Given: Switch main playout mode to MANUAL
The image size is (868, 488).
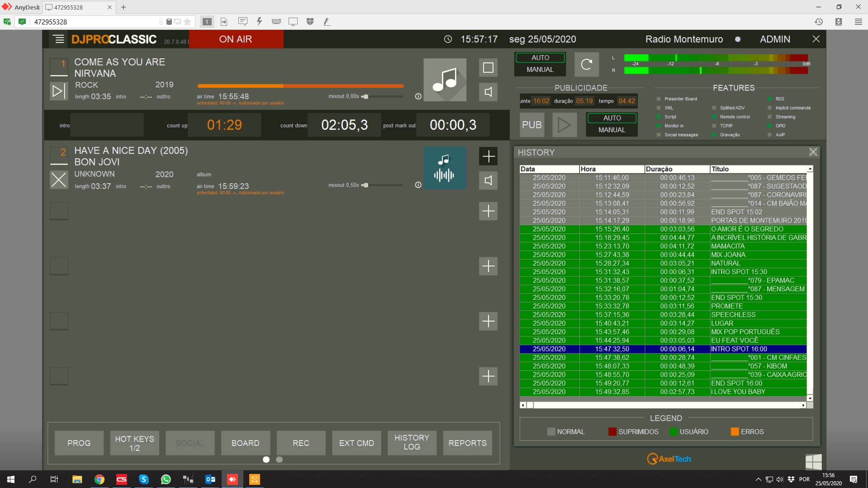Looking at the screenshot, I should [x=540, y=70].
